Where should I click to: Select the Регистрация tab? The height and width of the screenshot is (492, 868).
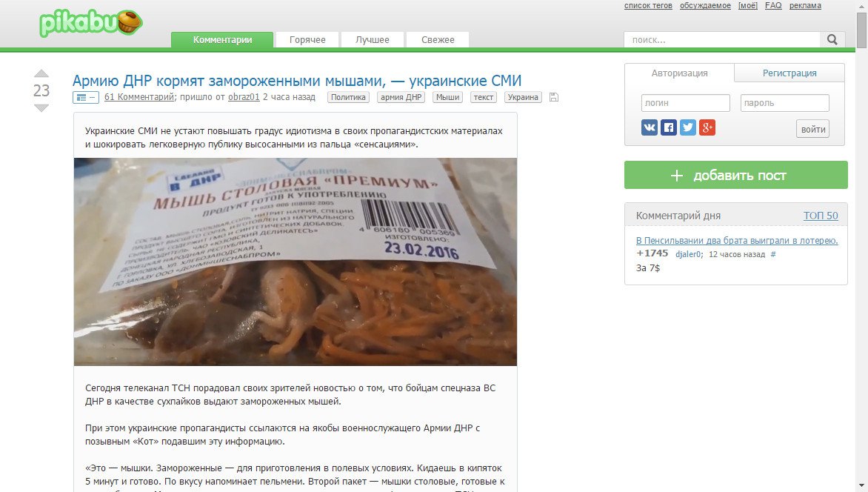[789, 73]
